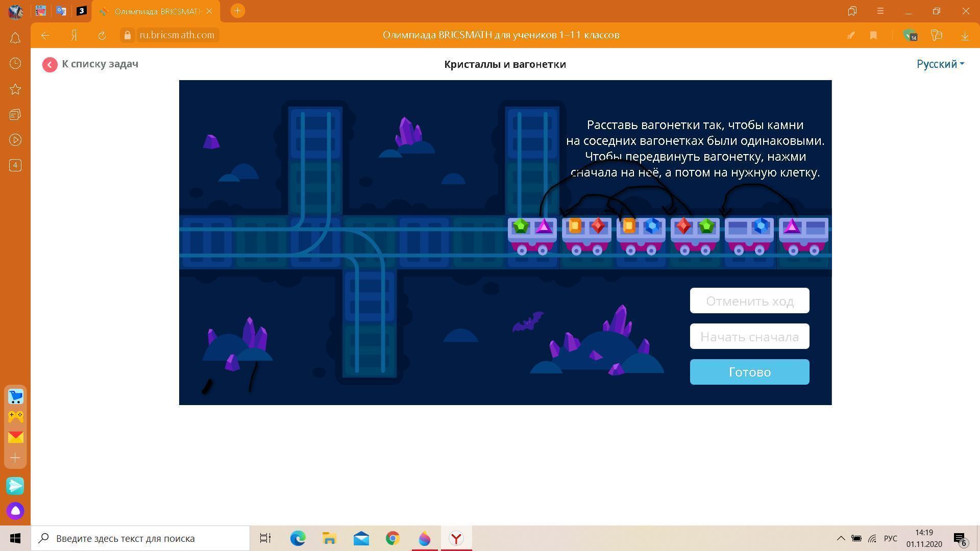
Task: Open browser hamburger menu
Action: (x=880, y=11)
